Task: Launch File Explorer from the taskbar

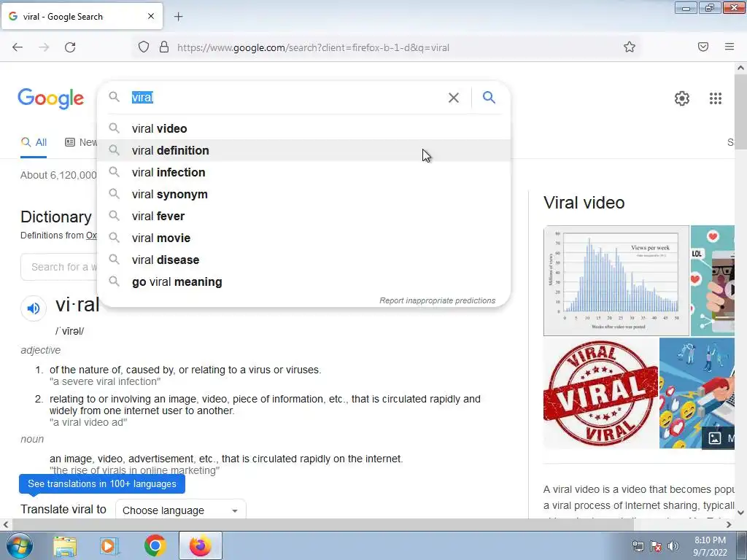Action: click(x=65, y=546)
